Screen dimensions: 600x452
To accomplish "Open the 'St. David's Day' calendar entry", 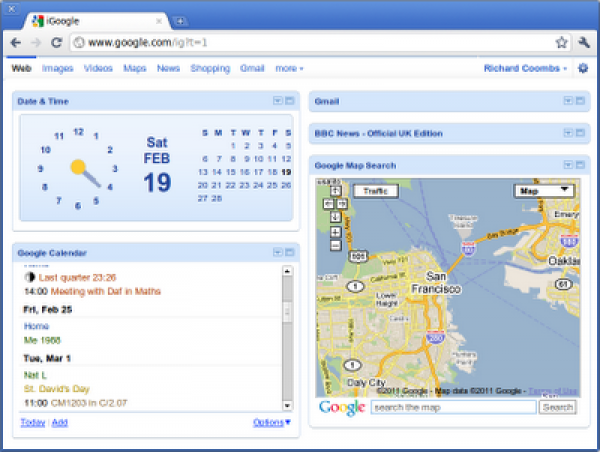I will (x=57, y=389).
